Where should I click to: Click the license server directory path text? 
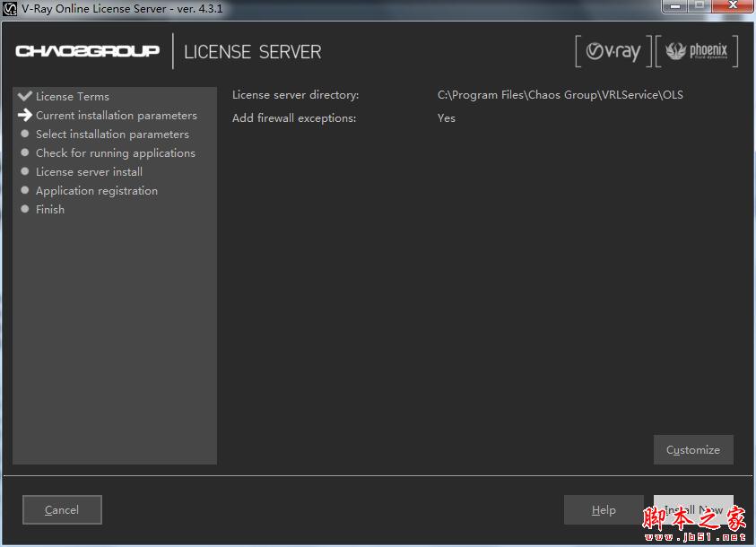(560, 95)
